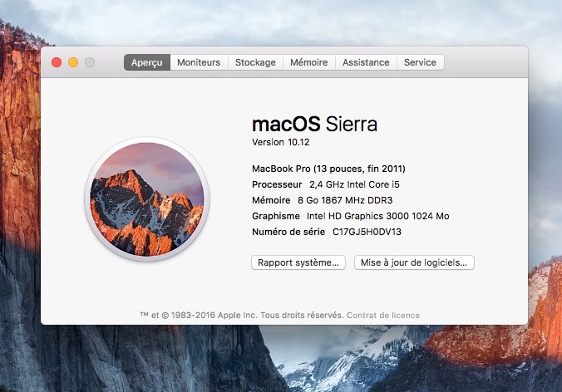Go to the Mémoire tab
Image resolution: width=562 pixels, height=392 pixels.
tap(309, 62)
